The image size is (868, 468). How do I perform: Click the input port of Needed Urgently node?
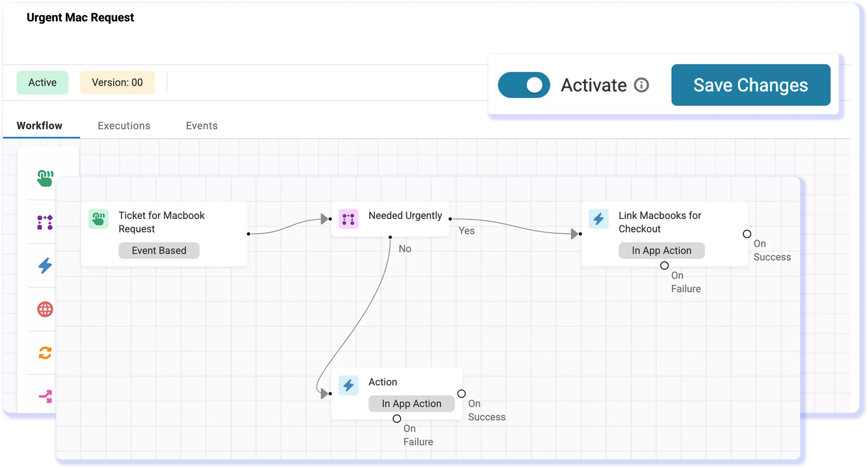(330, 219)
